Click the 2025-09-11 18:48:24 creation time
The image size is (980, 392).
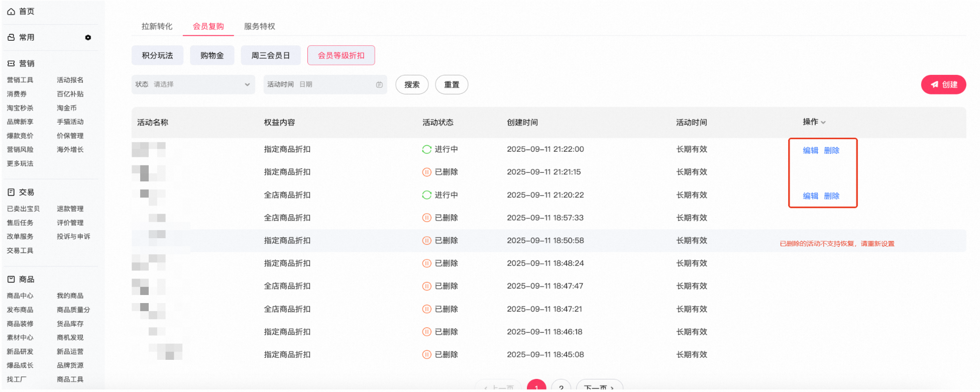point(546,263)
